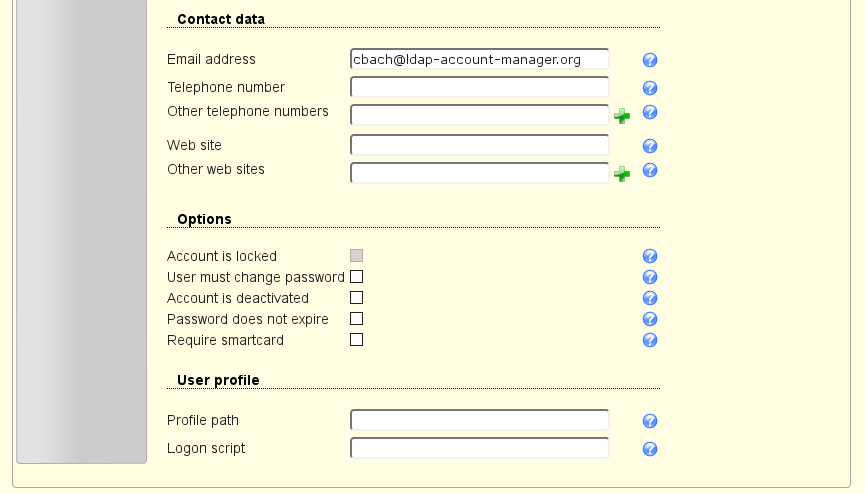Add another web site with plus icon
865x494 pixels.
pos(622,174)
